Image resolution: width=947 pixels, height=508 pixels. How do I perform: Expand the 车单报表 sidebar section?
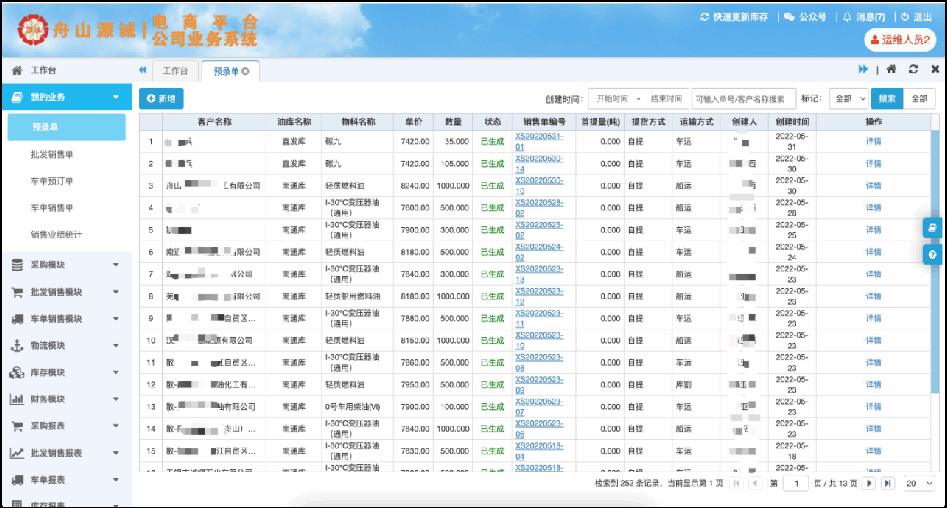click(66, 480)
